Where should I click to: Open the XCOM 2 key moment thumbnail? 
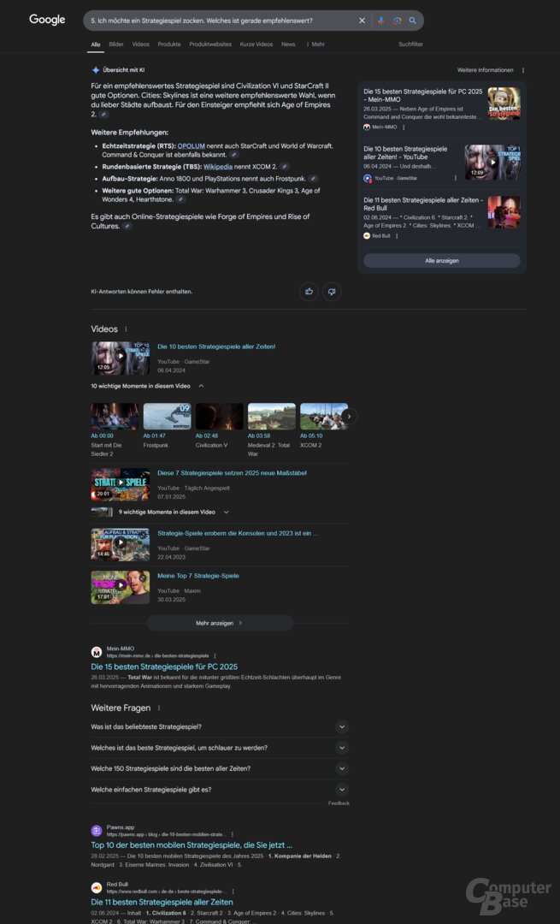[x=324, y=416]
